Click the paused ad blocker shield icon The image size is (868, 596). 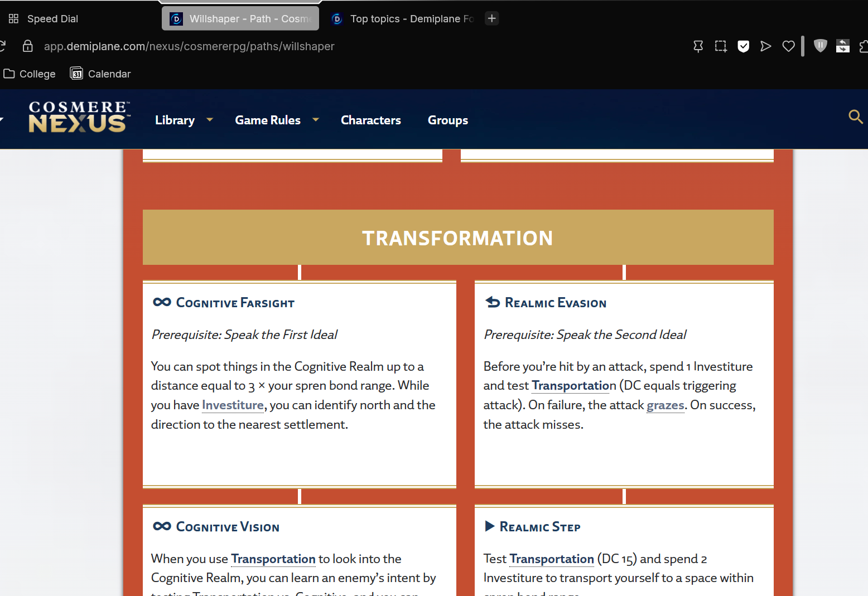820,46
